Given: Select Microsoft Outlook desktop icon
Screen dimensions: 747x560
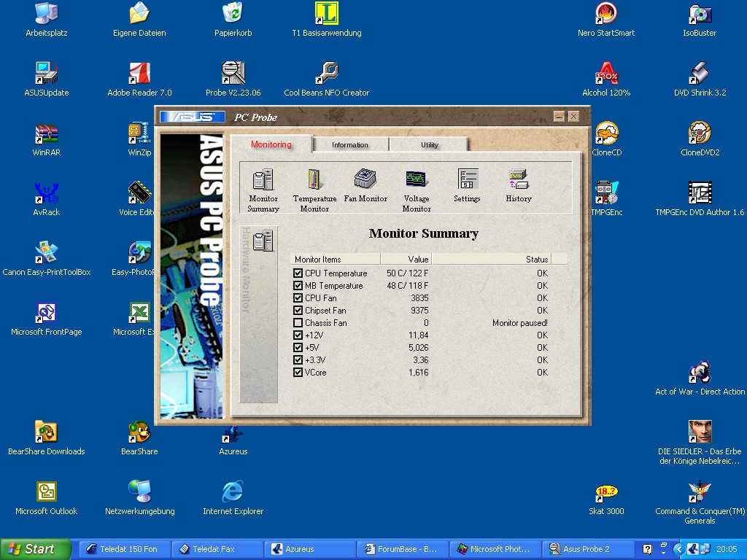Looking at the screenshot, I should click(46, 497).
